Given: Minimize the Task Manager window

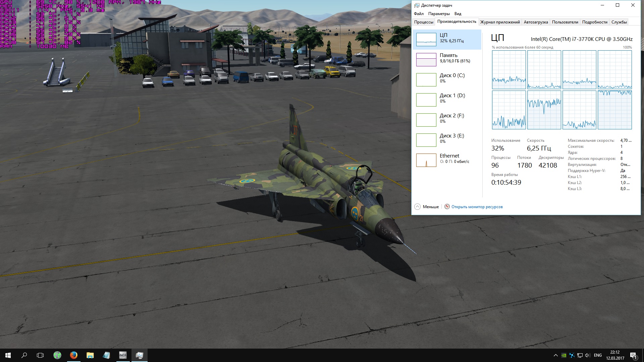Looking at the screenshot, I should tap(602, 5).
